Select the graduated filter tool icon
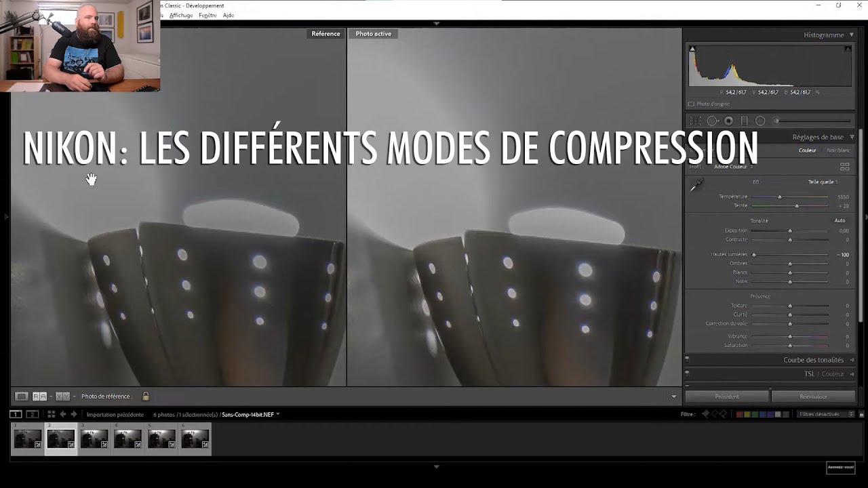This screenshot has width=868, height=488. click(x=745, y=121)
